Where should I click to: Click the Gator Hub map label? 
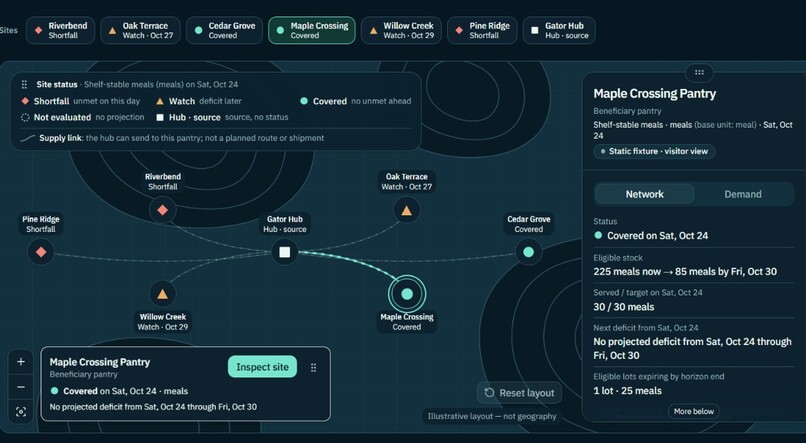pos(284,224)
